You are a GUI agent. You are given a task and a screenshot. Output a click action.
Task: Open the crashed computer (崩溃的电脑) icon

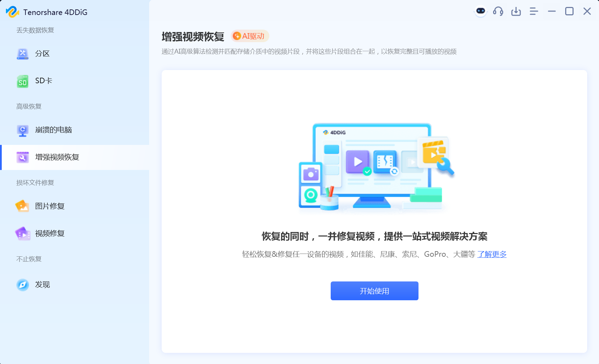tap(23, 130)
